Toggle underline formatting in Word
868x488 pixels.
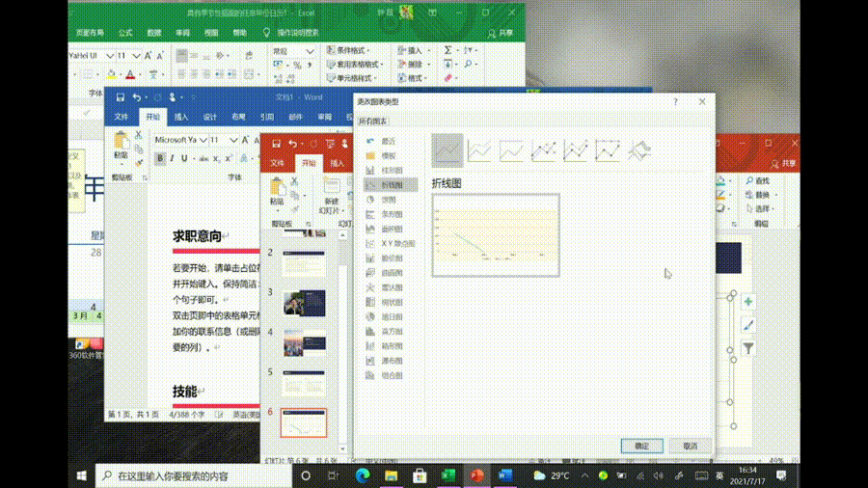pos(184,158)
